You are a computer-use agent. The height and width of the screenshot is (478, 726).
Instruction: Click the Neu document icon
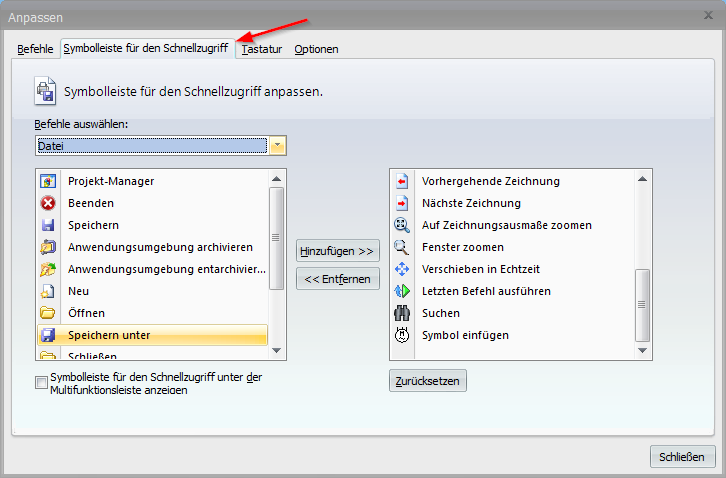(48, 291)
